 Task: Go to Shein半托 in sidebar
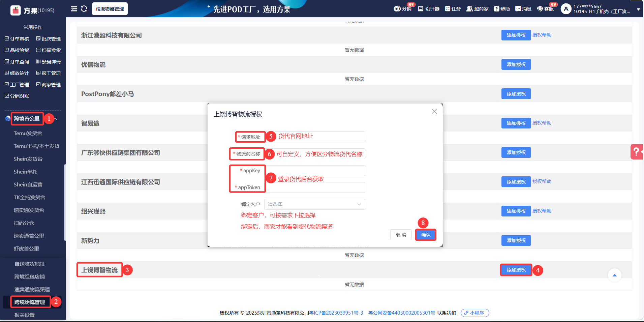tap(26, 172)
